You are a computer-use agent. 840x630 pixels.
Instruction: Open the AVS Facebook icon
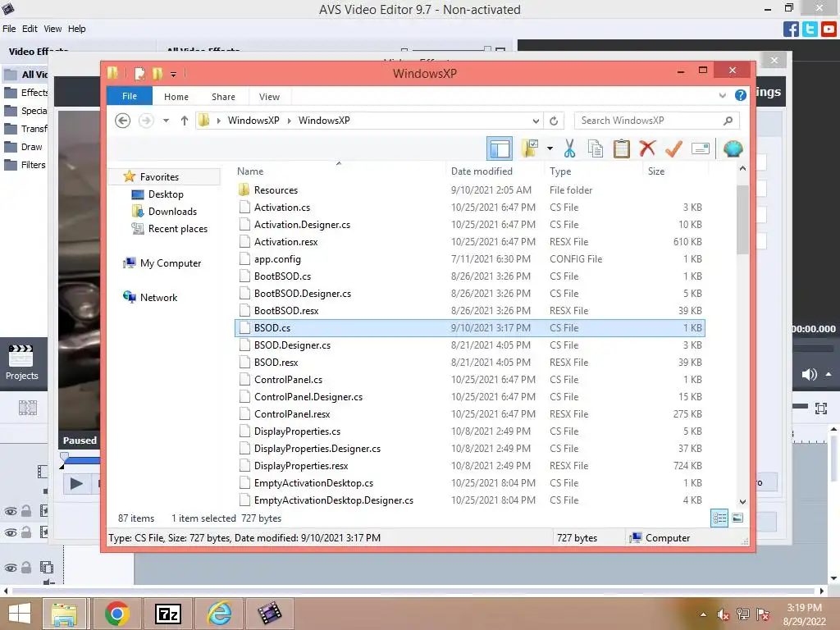(x=791, y=29)
